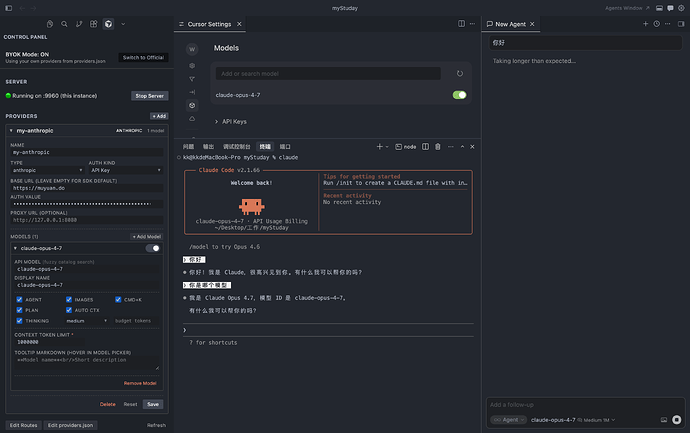Click the Save button
Image resolution: width=690 pixels, height=433 pixels.
pyautogui.click(x=153, y=404)
